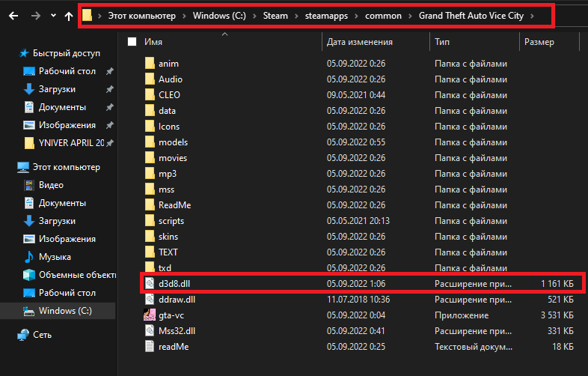This screenshot has width=588, height=376.
Task: Open the YNIVER APRIL pinned folder
Action: tap(71, 143)
